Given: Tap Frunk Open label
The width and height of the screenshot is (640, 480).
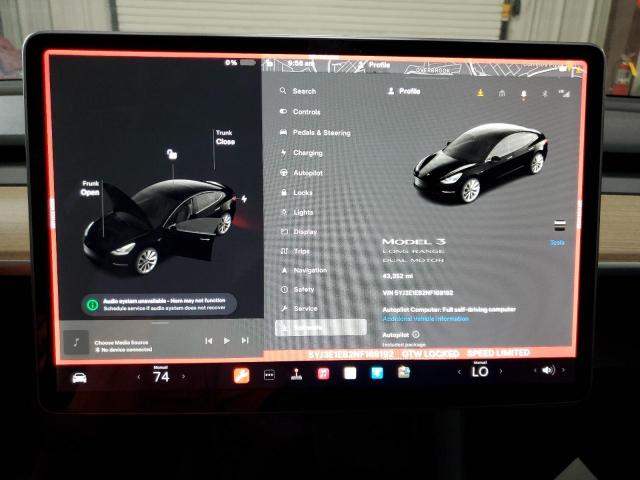Looking at the screenshot, I should point(90,188).
